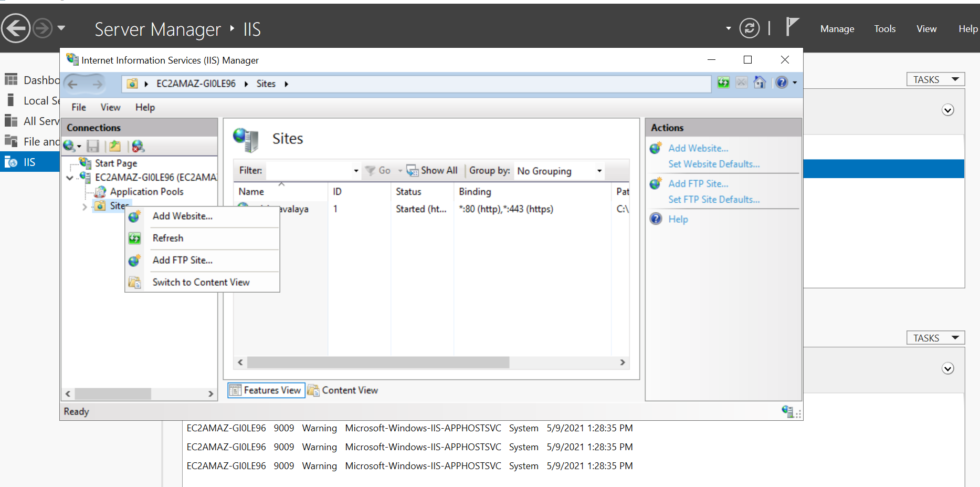This screenshot has width=980, height=487.
Task: Click the Binding column header
Action: pos(532,192)
